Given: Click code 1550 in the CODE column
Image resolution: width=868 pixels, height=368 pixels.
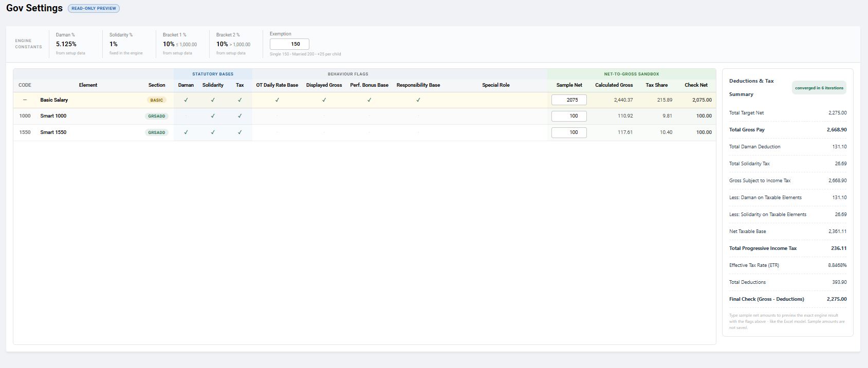Looking at the screenshot, I should pos(25,132).
